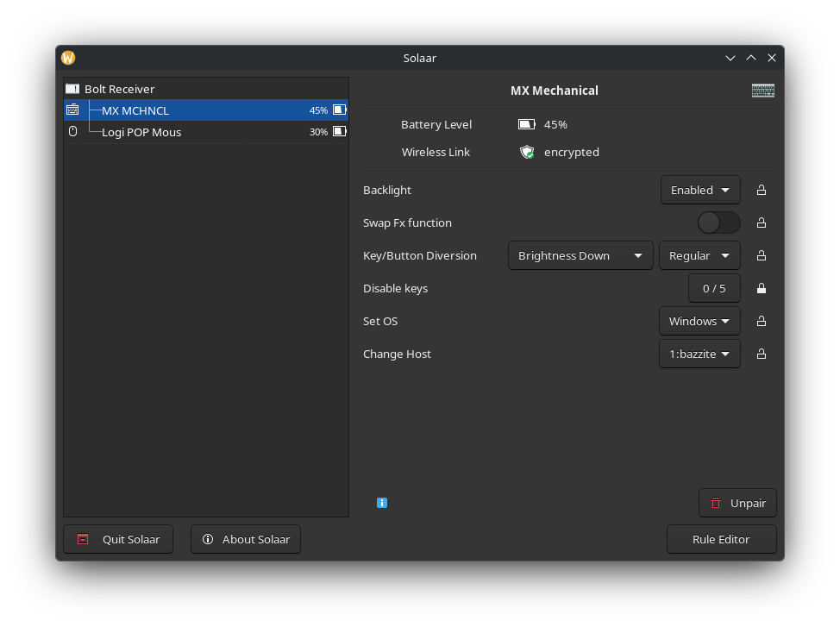Open the Set OS Windows dropdown

699,321
